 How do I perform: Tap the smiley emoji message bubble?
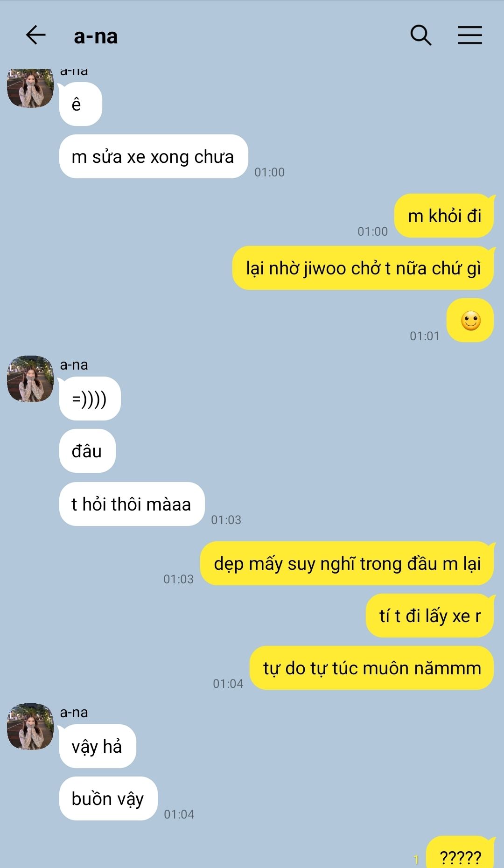[x=470, y=321]
